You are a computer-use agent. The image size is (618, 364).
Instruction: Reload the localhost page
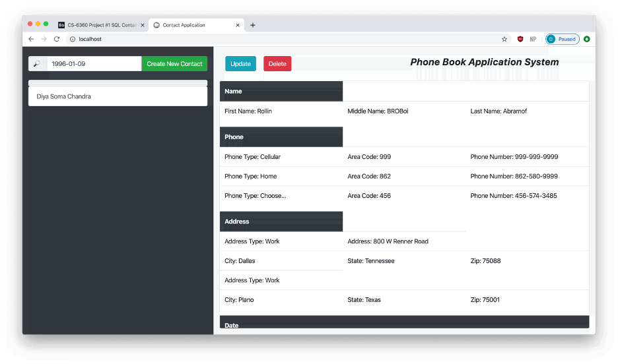coord(57,39)
